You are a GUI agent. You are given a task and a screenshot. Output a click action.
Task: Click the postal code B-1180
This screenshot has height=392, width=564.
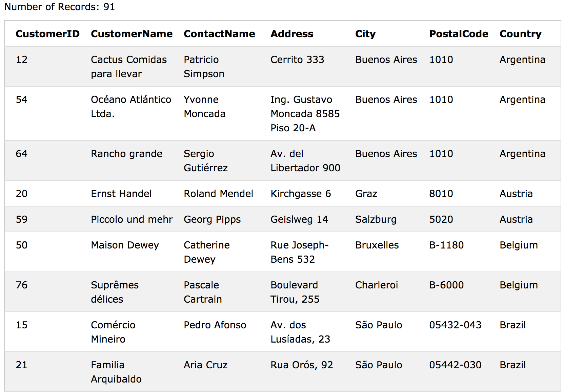click(446, 245)
